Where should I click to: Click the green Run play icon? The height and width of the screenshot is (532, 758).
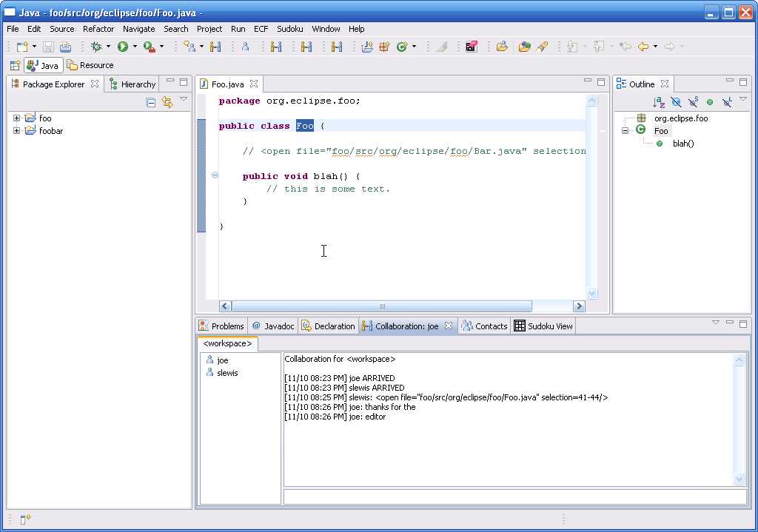(x=123, y=47)
